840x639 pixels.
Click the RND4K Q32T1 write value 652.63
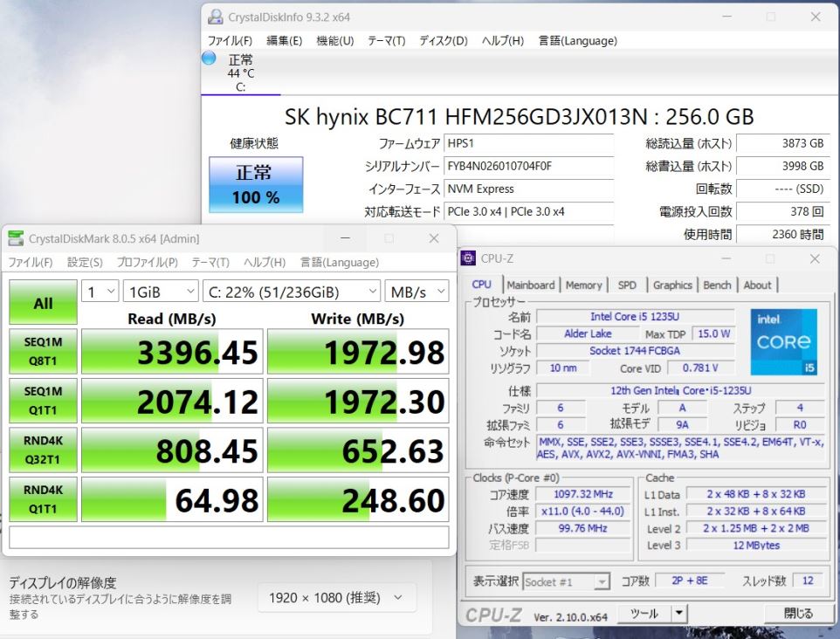(358, 450)
